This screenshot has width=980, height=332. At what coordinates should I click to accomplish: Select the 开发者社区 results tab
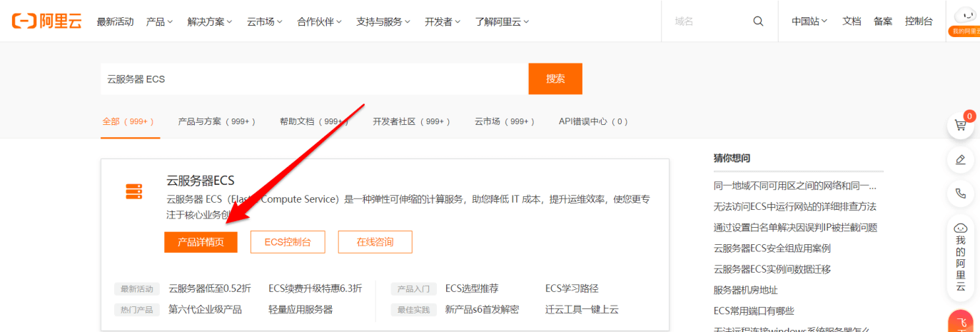[412, 122]
